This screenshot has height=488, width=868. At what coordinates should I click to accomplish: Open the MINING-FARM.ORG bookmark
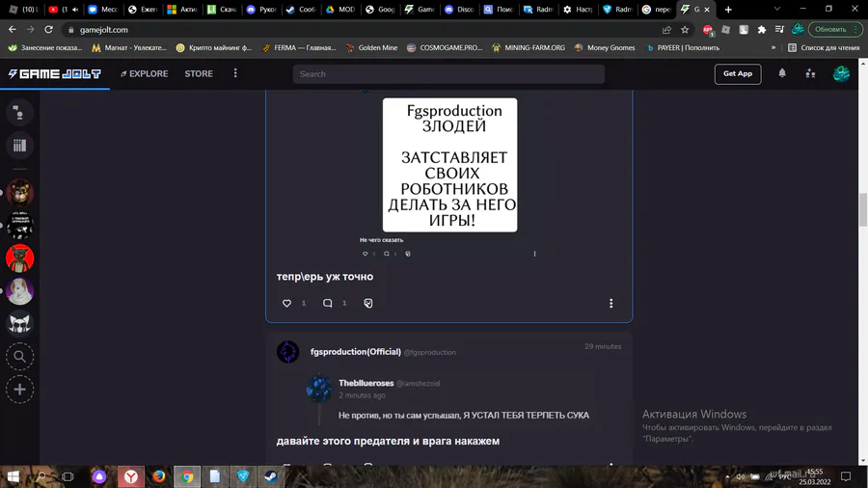(x=529, y=47)
